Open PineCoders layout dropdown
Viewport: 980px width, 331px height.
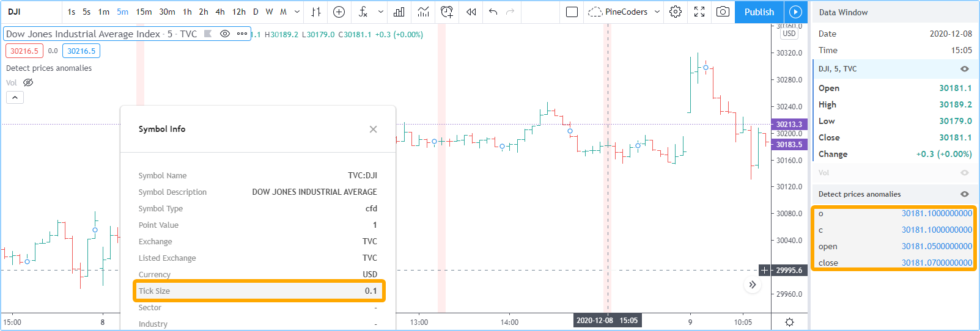[657, 12]
